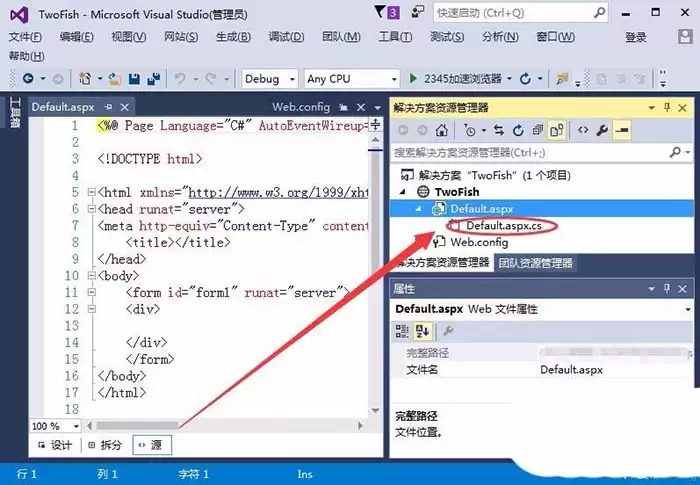This screenshot has width=700, height=485.
Task: Click the notifications flag icon
Action: tap(387, 13)
